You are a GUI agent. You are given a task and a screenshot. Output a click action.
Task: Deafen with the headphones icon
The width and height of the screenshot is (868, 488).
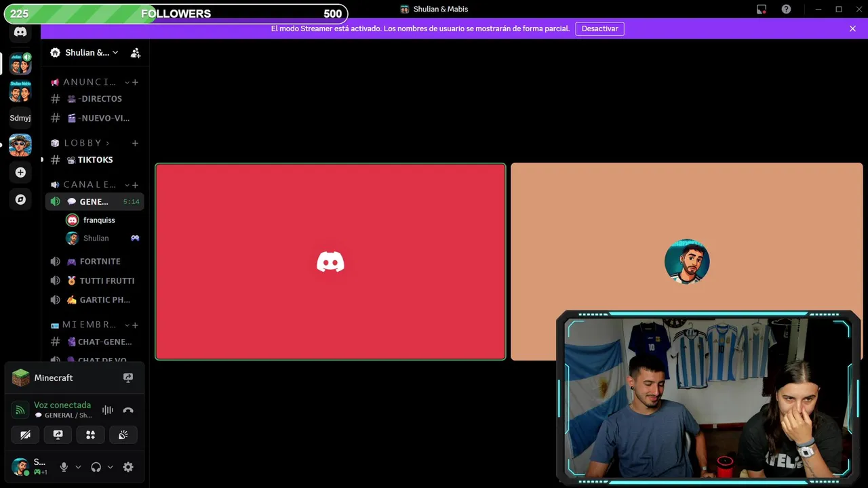pos(96,467)
